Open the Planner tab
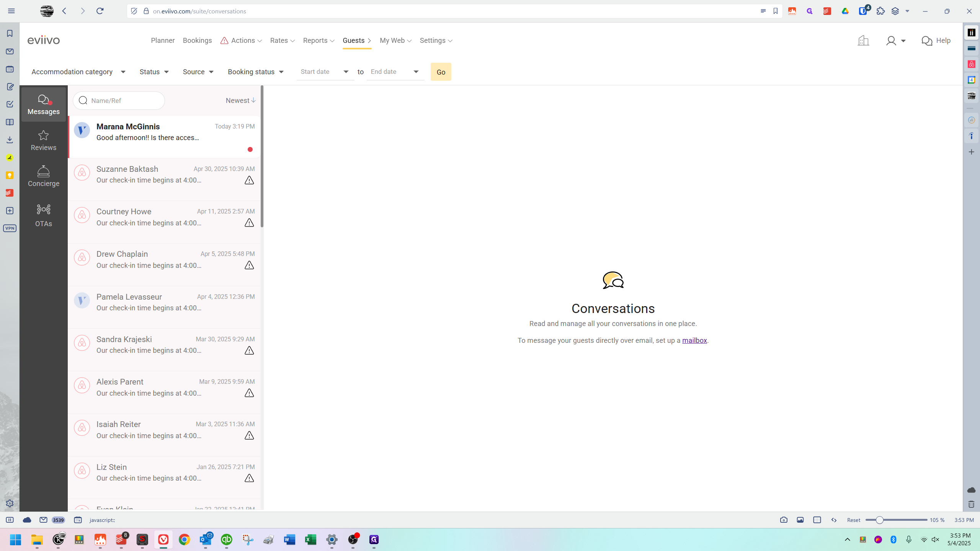This screenshot has width=980, height=551. coord(163,41)
